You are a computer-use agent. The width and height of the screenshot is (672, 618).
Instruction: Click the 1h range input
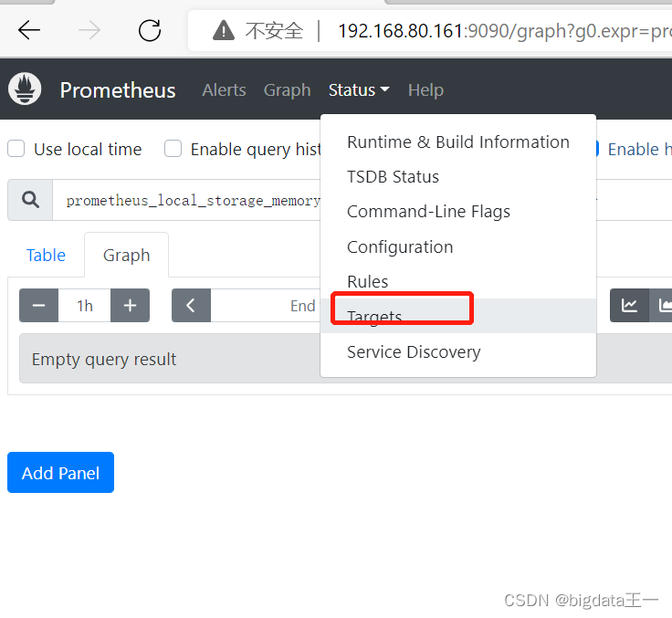coord(84,305)
